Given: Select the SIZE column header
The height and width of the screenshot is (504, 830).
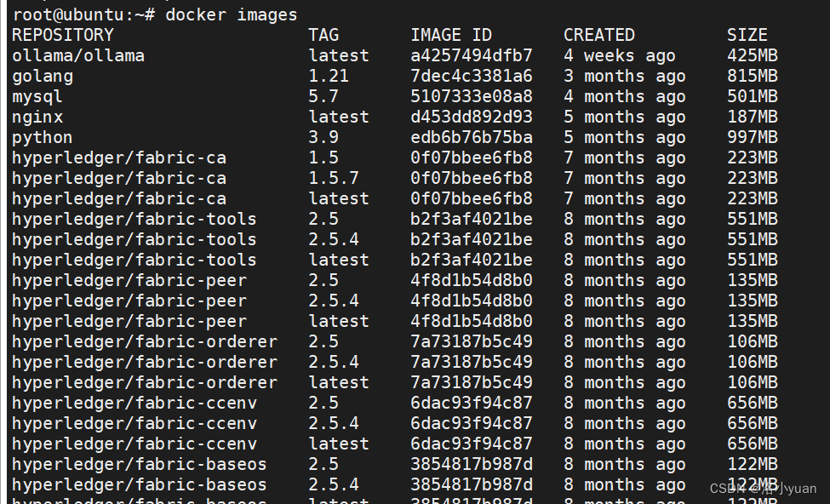Looking at the screenshot, I should pos(747,36).
